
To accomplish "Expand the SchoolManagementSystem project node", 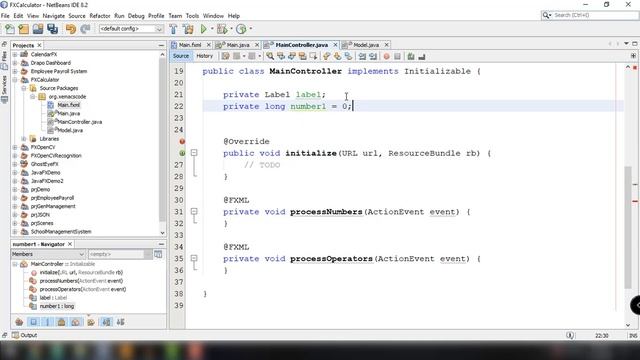I will coord(15,231).
